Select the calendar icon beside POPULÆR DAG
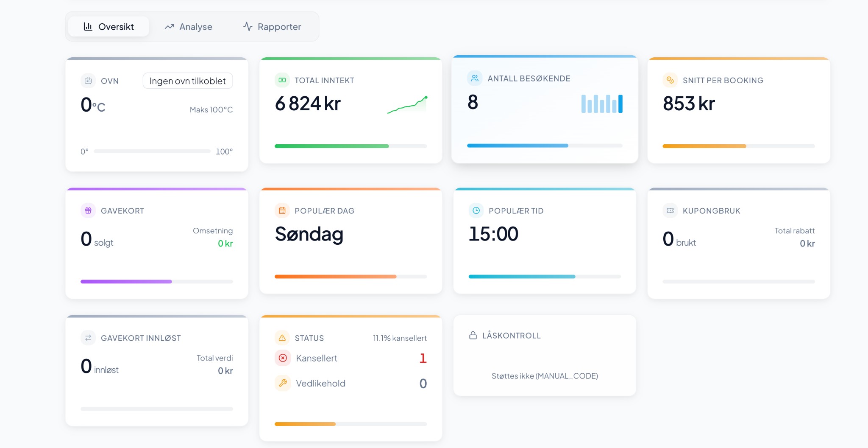Viewport: 868px width, 448px height. 282,210
